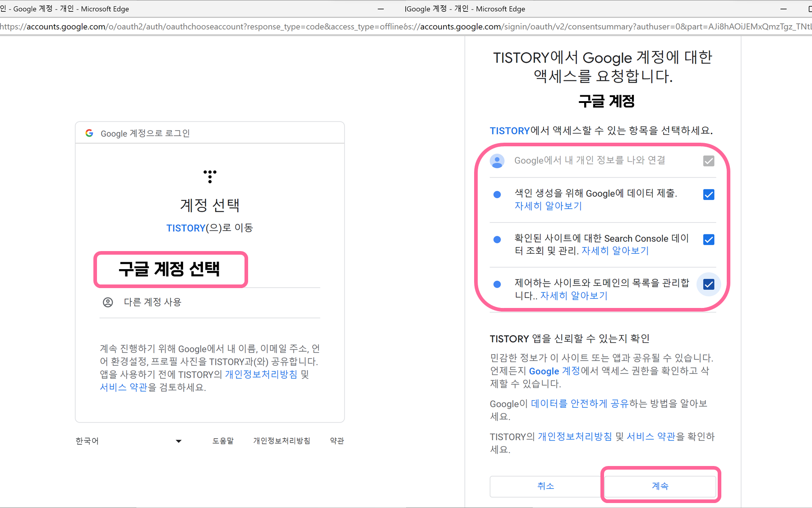
Task: Open TISTORY link under 계정 선택
Action: coord(186,228)
